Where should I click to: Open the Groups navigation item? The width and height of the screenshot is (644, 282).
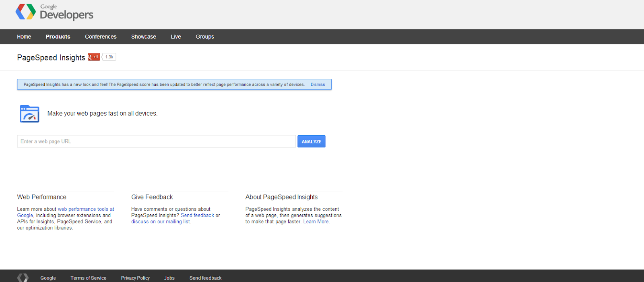pyautogui.click(x=205, y=37)
